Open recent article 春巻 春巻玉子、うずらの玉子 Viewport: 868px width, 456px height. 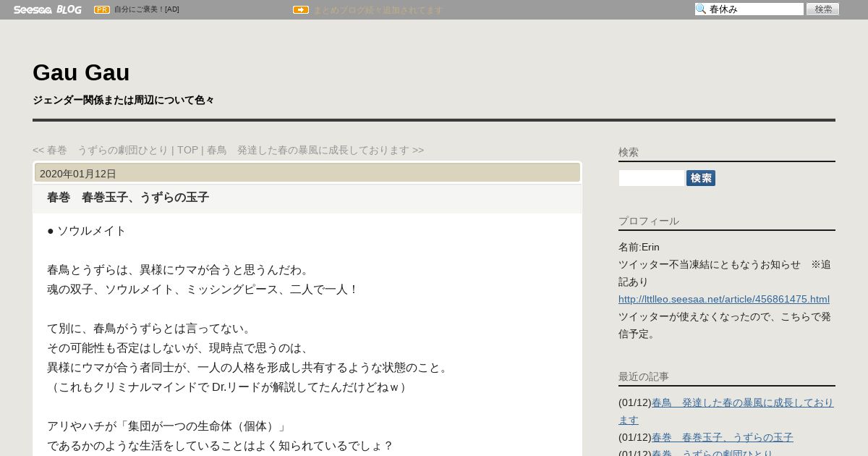[x=723, y=437]
